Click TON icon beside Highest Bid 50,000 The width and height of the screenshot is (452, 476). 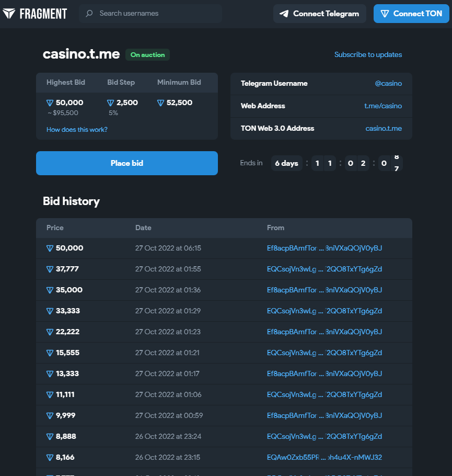(x=50, y=103)
